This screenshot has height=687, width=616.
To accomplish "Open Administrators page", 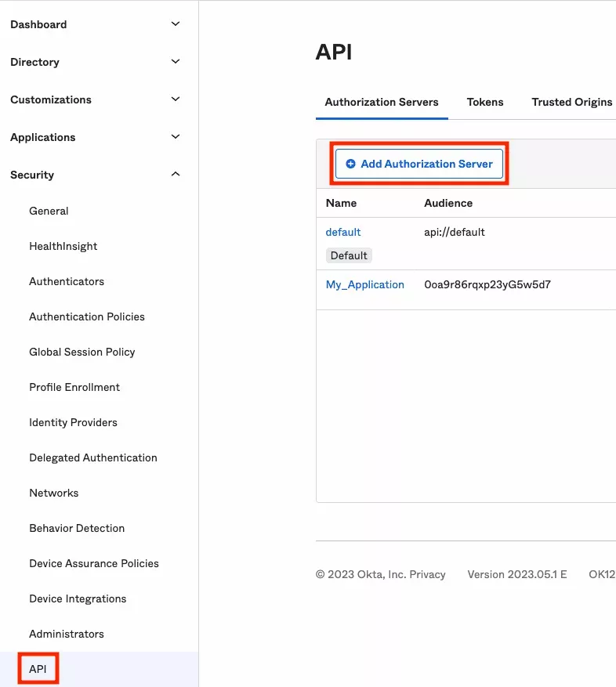I will (67, 635).
